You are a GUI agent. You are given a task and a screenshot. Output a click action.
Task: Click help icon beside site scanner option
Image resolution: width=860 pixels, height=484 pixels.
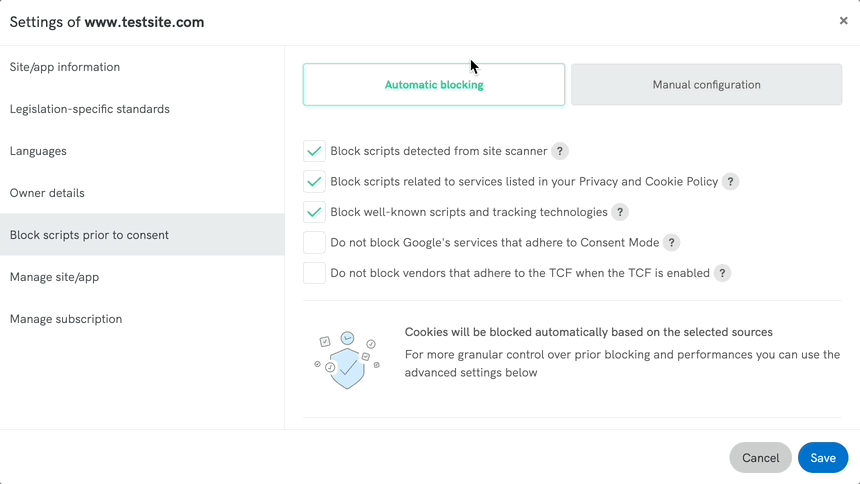(560, 152)
